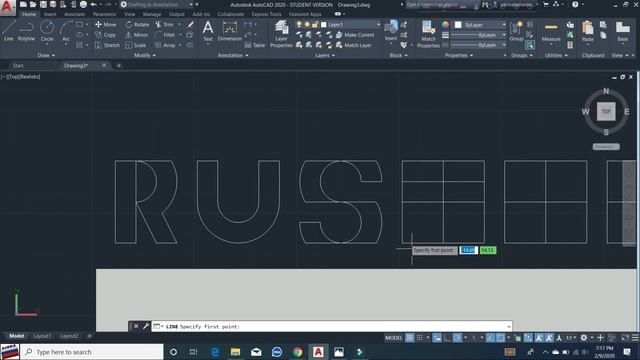Click the Fillet tool
This screenshot has height=360, width=640.
[165, 35]
